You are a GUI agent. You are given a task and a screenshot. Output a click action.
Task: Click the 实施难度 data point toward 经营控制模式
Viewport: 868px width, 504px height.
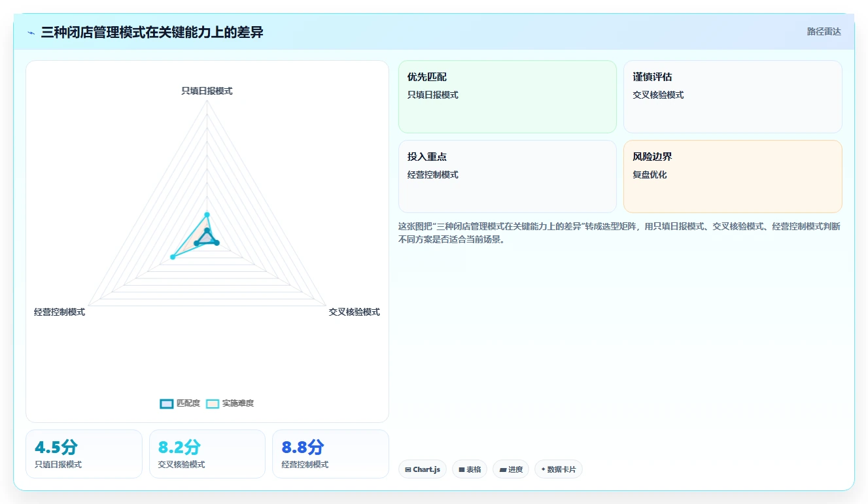173,257
